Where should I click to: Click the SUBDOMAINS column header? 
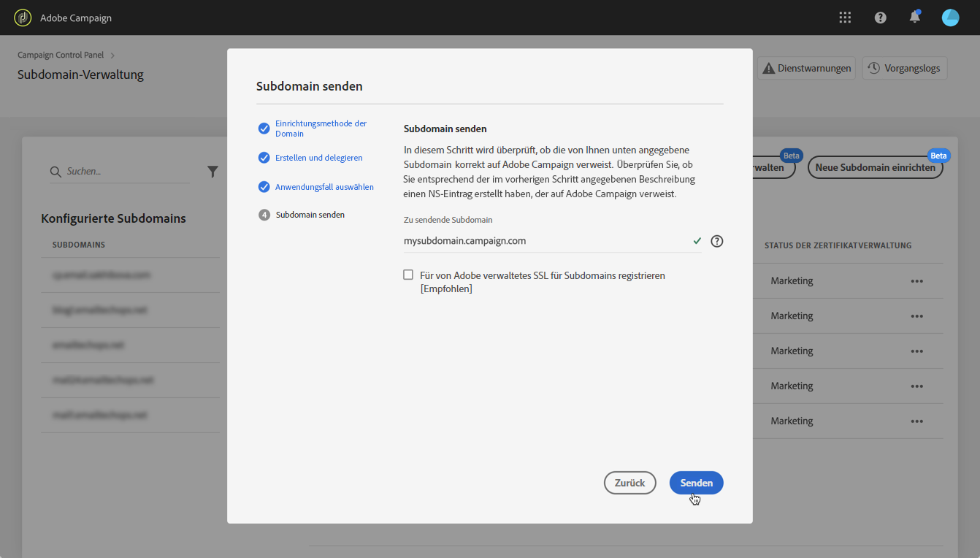[79, 245]
